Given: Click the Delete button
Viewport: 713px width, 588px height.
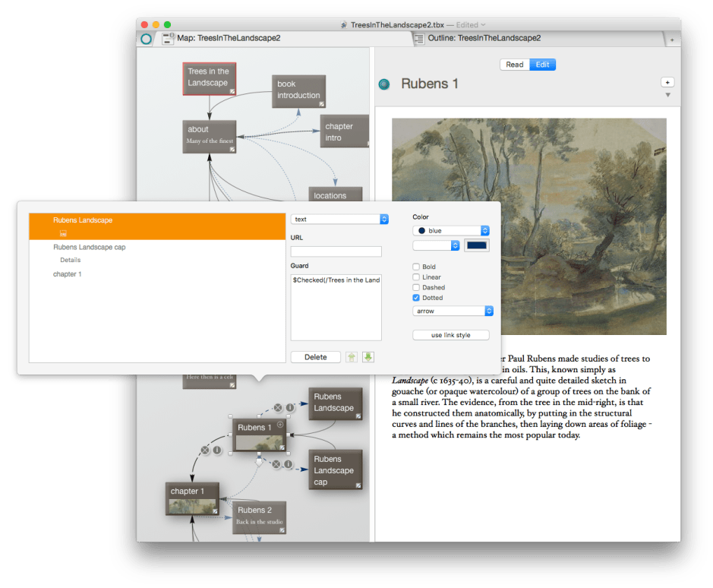Looking at the screenshot, I should coord(315,357).
